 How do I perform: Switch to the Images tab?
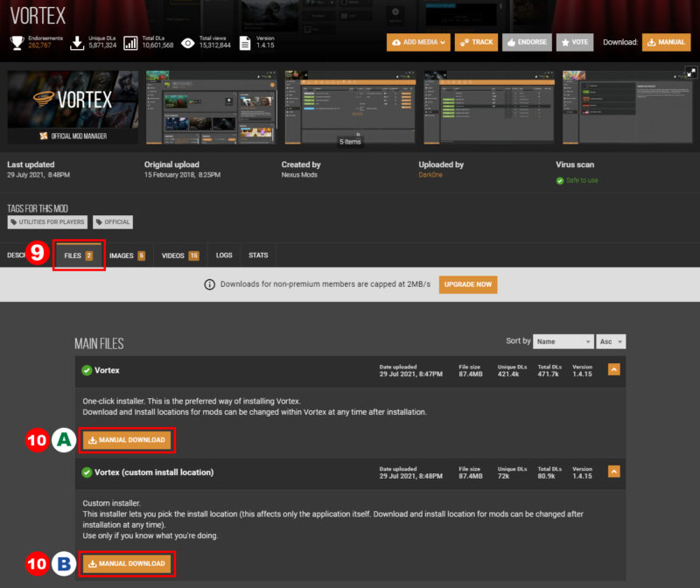point(127,255)
